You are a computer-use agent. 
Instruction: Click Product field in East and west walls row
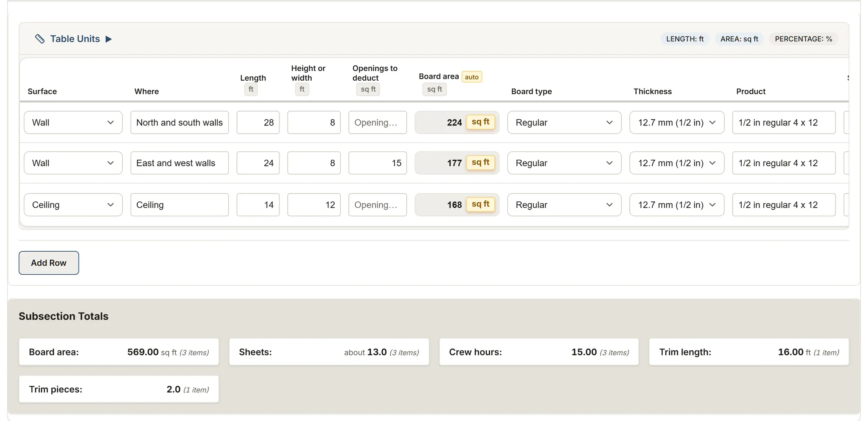coord(784,163)
